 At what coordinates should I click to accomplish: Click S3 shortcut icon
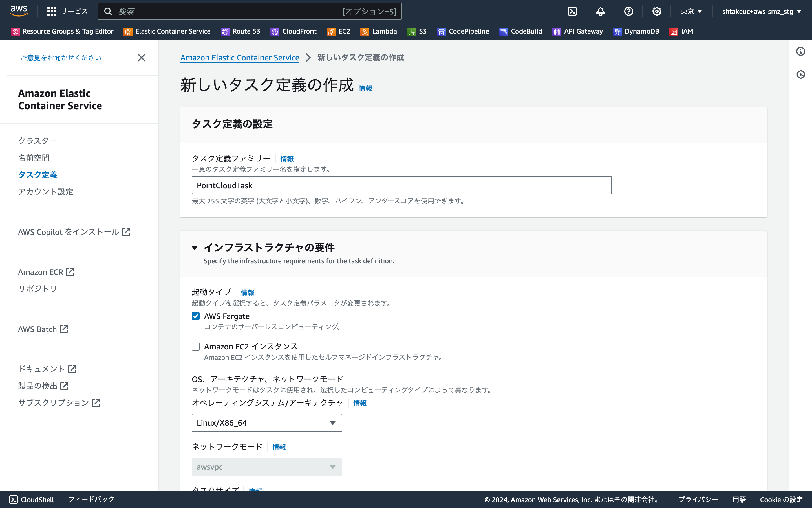coord(411,32)
